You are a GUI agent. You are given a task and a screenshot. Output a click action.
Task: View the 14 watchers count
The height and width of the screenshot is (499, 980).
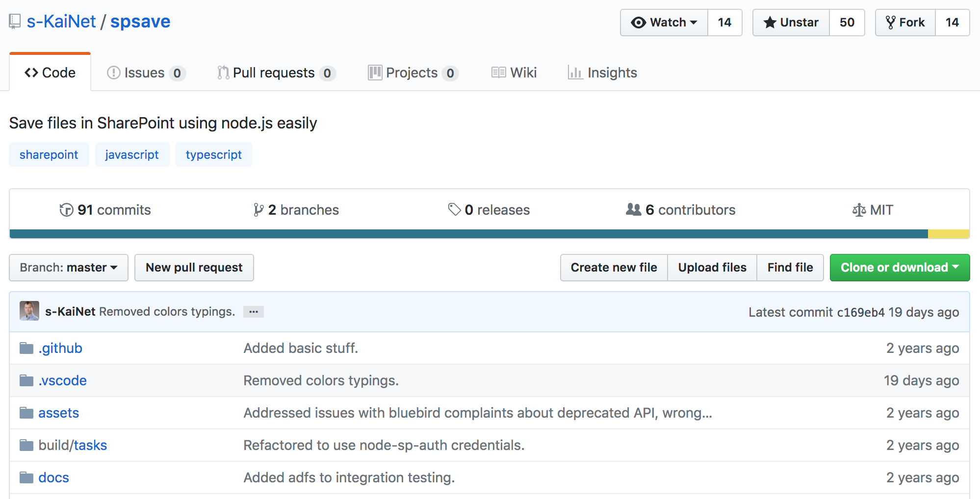[724, 23]
